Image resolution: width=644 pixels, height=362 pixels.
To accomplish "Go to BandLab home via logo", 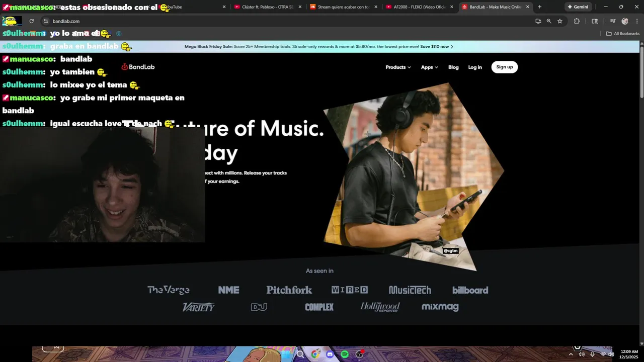I will click(x=138, y=67).
